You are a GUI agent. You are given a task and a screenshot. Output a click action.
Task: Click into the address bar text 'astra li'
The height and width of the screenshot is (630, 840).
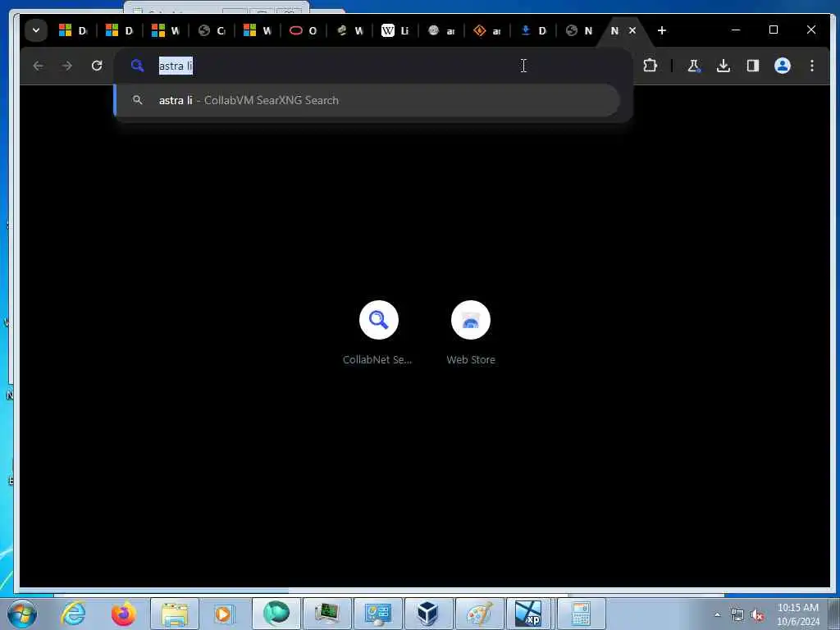(176, 66)
